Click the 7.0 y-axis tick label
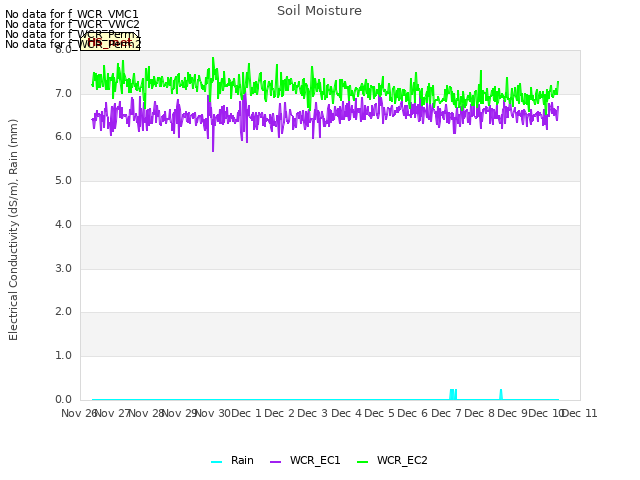Screen dimensions: 640x480 [63, 94]
